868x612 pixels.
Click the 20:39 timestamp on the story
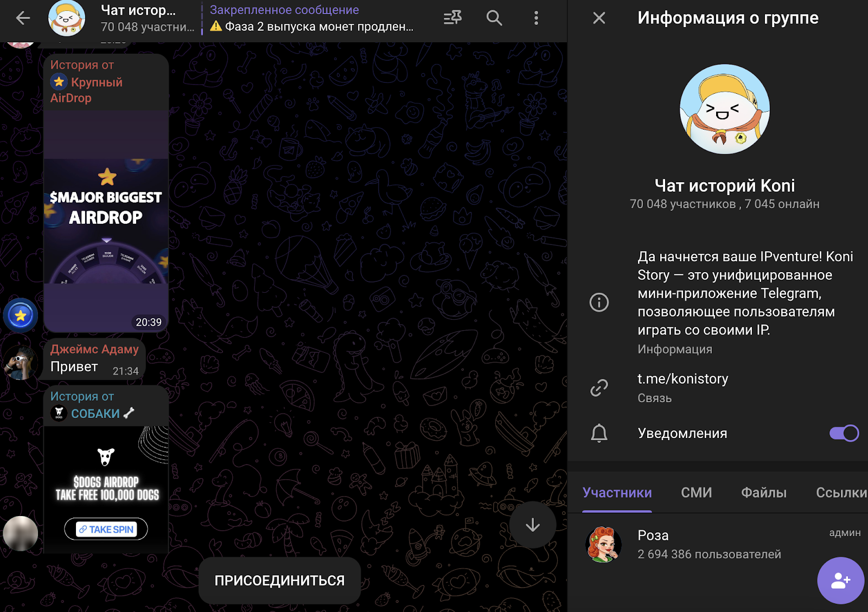click(x=149, y=323)
